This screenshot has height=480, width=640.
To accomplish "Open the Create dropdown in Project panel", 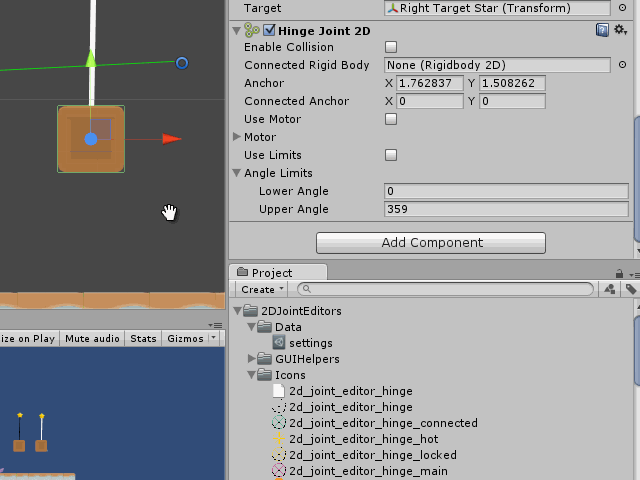I will pos(262,289).
